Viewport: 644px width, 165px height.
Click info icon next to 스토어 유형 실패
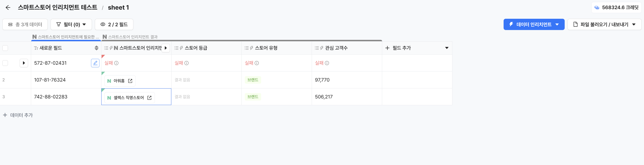point(257,63)
